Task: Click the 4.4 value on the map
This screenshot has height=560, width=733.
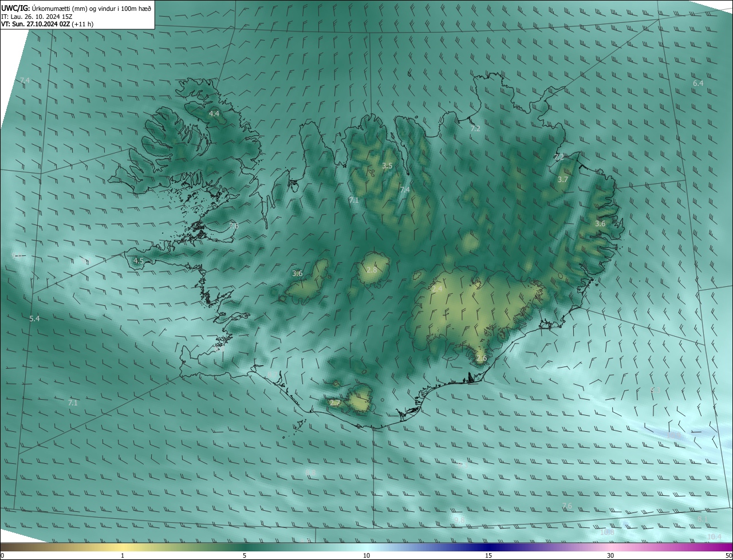Action: (x=214, y=114)
